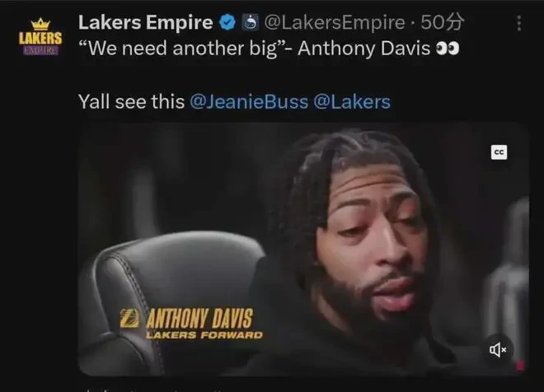Click the LAKERS FORWARD subtitle text
544x392 pixels.
[x=204, y=335]
